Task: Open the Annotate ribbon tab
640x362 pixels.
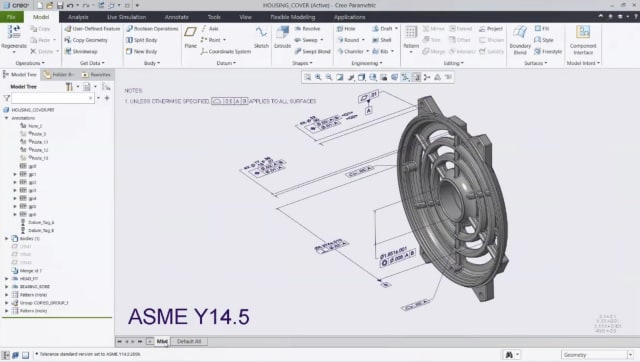Action: point(176,17)
